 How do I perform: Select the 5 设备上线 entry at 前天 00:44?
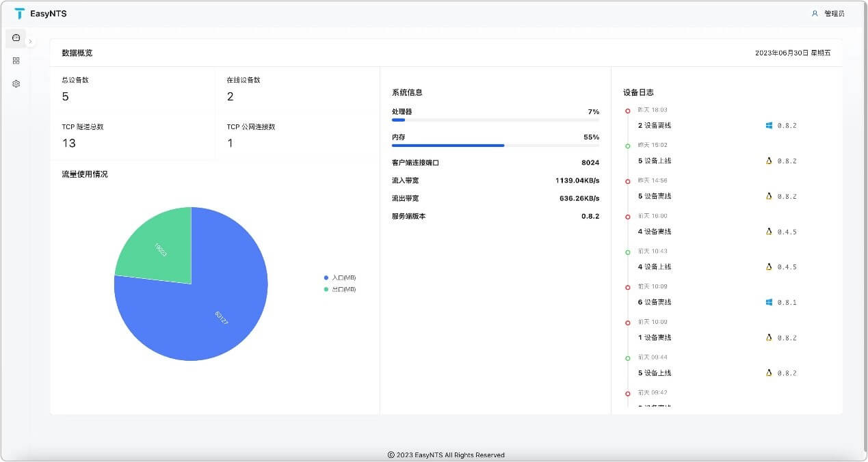[x=655, y=373]
